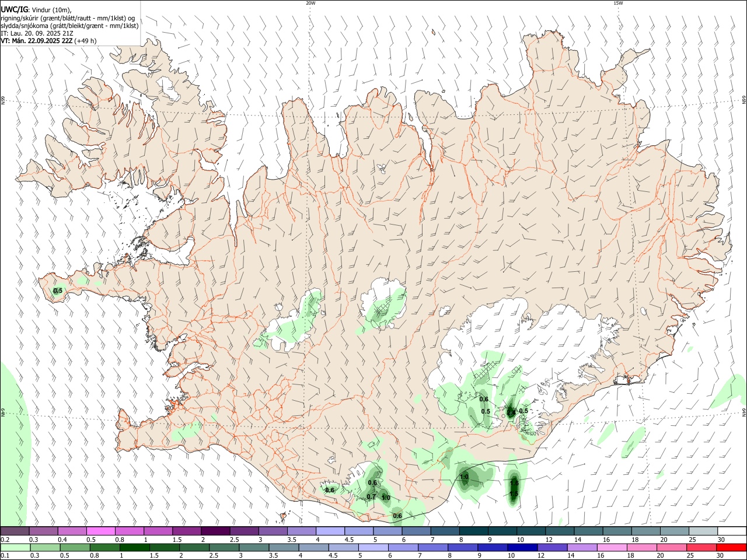Screen dimensions: 747x560
Task: Select the top-row swatch between 12 and 14
Action: [560, 531]
